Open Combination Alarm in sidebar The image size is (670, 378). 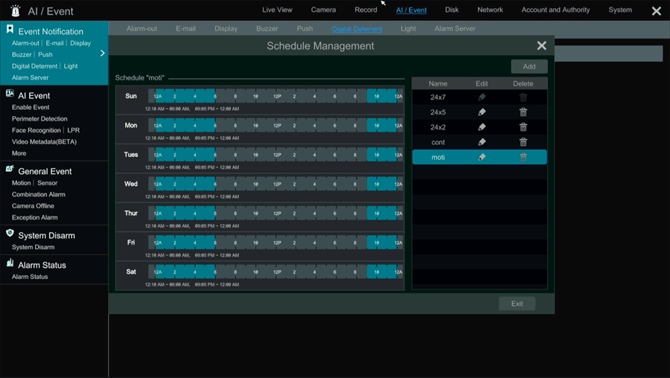pyautogui.click(x=38, y=194)
